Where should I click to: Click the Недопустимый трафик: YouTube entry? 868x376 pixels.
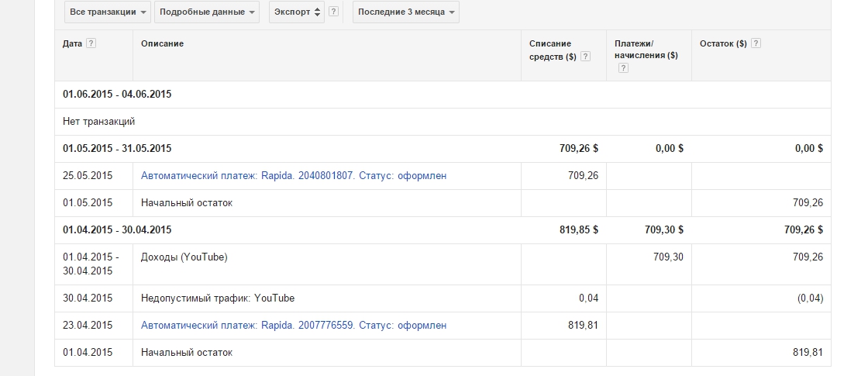[x=218, y=298]
